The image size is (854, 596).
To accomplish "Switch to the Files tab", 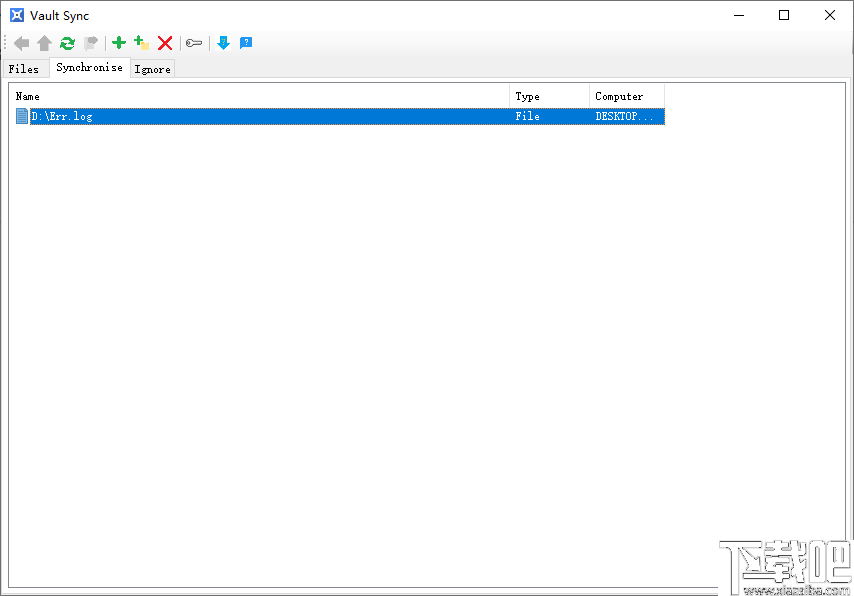I will (x=23, y=69).
